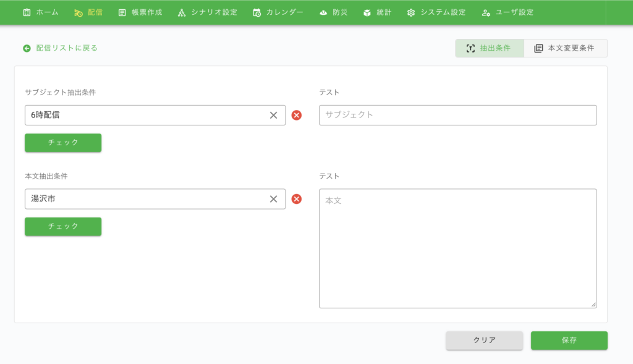Open the 配信 menu in navbar
Screen dimensions: 633x364
[88, 12]
